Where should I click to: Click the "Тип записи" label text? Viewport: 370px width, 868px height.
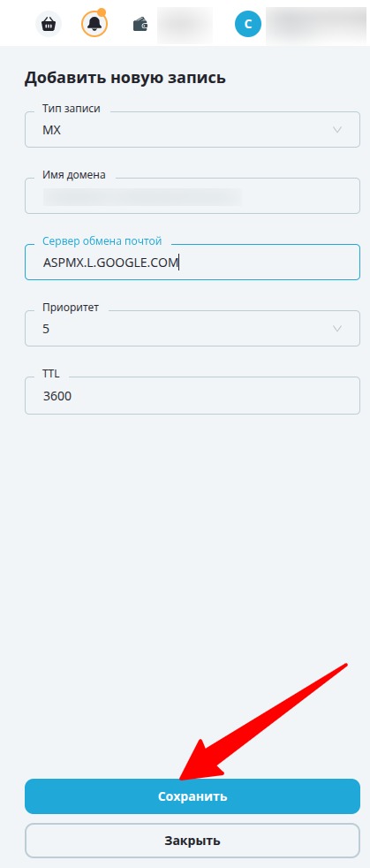72,109
